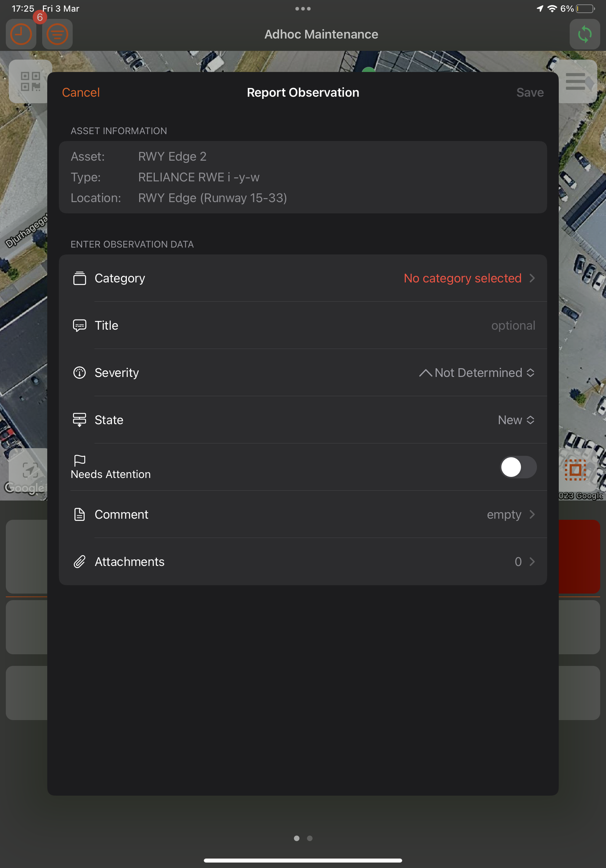Tap the orange area selection icon

pyautogui.click(x=575, y=470)
